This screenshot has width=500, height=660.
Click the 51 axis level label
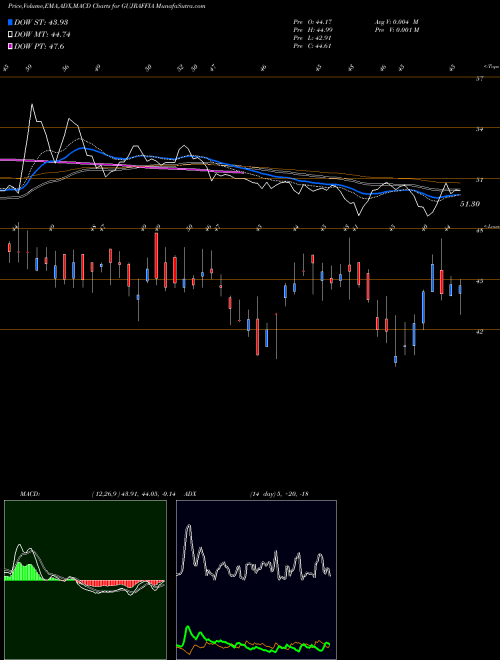[x=479, y=180]
